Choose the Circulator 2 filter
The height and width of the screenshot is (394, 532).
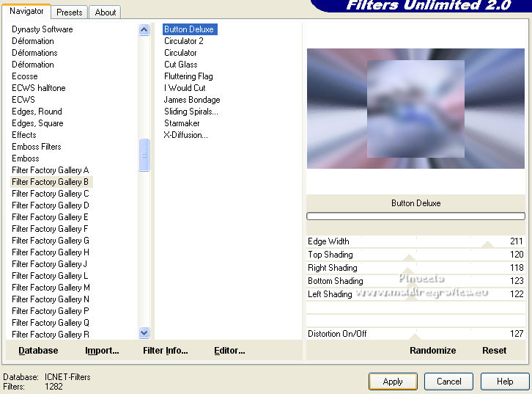[x=183, y=41]
